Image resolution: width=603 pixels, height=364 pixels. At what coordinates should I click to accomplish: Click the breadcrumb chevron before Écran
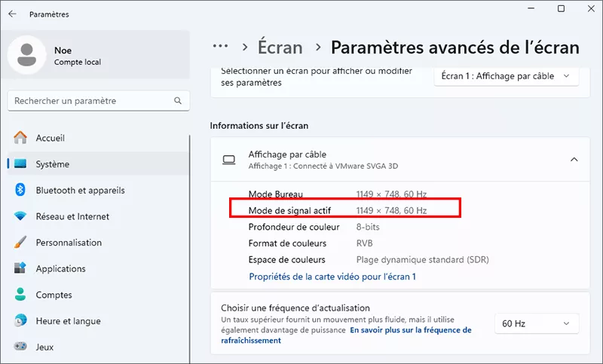pos(245,47)
